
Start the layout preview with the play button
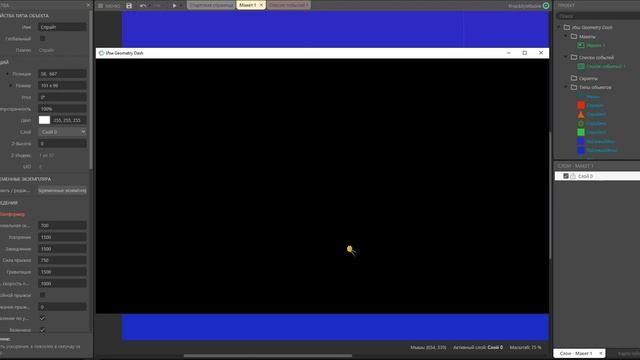(x=174, y=6)
